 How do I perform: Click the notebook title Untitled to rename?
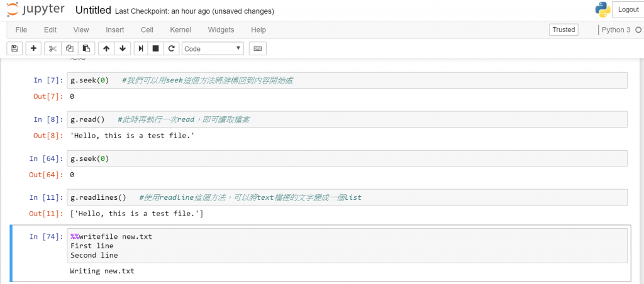[x=93, y=11]
